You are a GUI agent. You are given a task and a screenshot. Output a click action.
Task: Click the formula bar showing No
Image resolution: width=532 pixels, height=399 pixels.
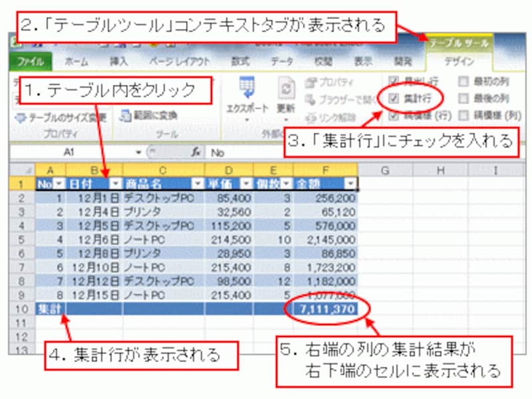pos(246,153)
